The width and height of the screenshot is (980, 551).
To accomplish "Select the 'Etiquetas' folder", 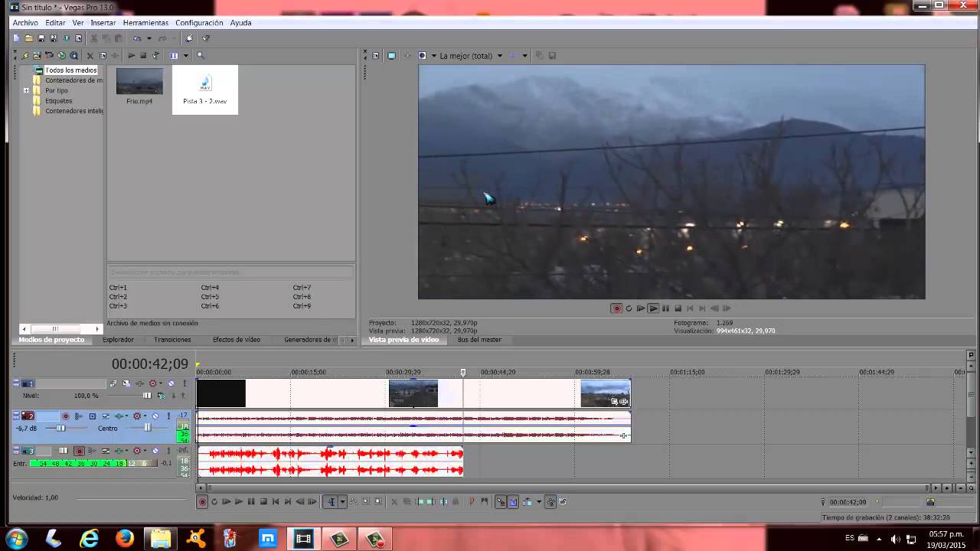I will click(58, 100).
